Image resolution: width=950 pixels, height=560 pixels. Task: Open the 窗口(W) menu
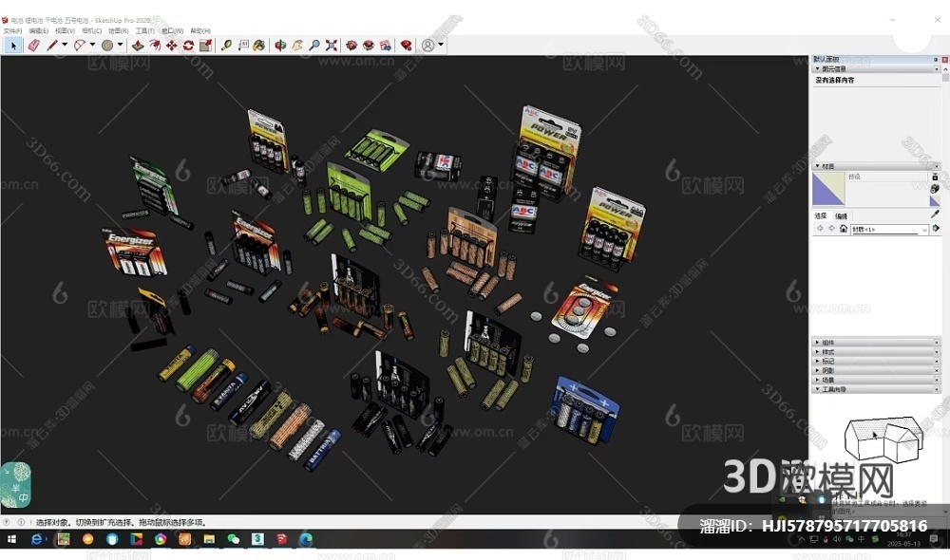[x=172, y=31]
